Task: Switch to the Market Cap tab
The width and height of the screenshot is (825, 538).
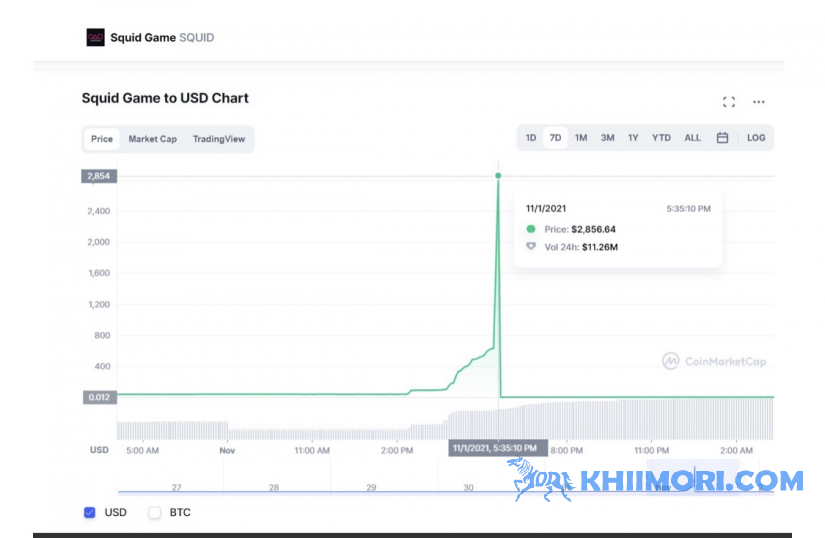Action: (x=153, y=139)
